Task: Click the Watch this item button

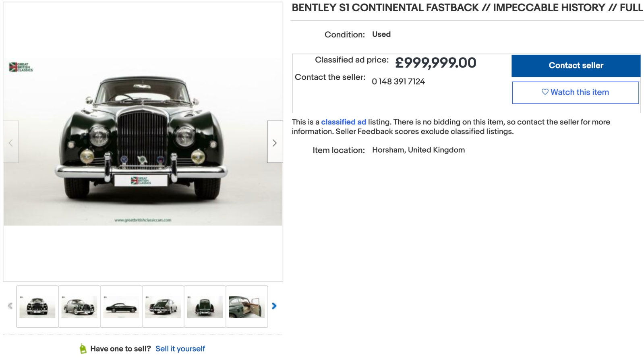Action: (x=575, y=93)
